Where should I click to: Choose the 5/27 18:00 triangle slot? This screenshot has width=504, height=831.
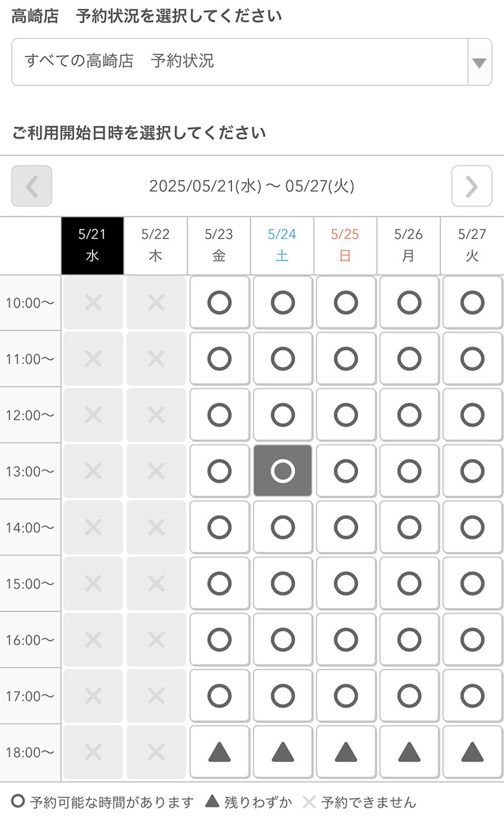[473, 752]
